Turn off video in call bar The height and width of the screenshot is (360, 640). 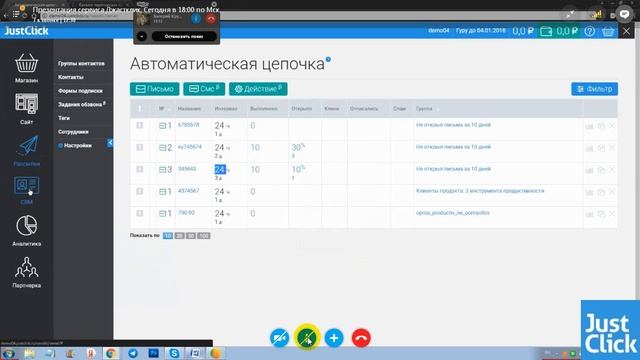(x=280, y=338)
